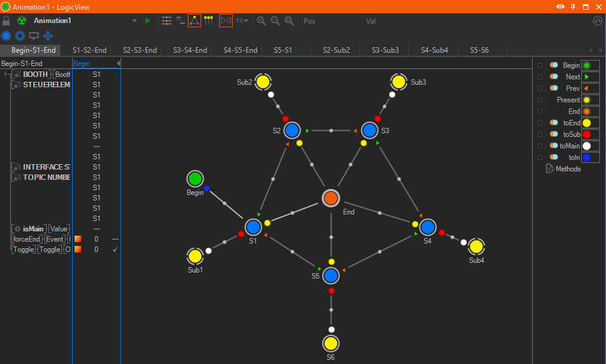Enable the checkbox beside toSub
The image size is (606, 364).
[540, 134]
